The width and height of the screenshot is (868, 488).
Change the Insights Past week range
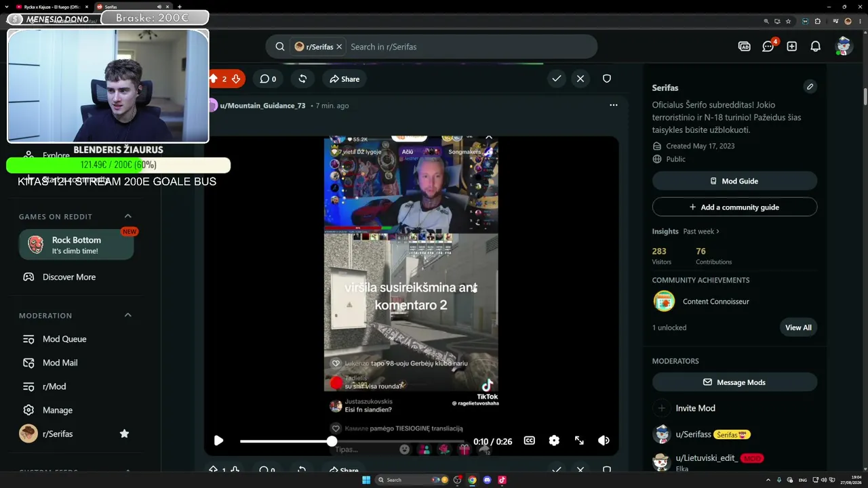(701, 231)
